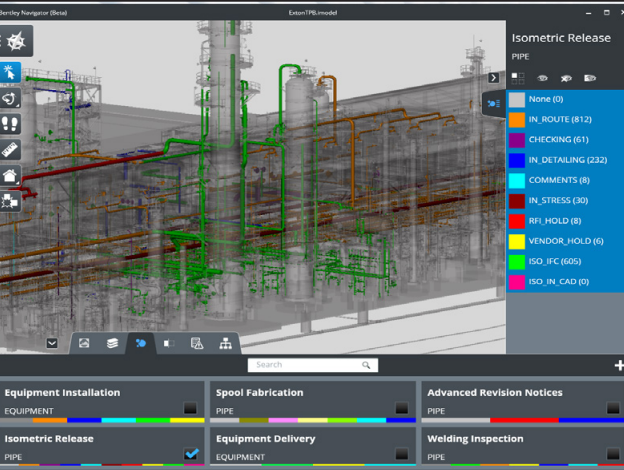Collapse the right panel with chevron arrow
Image resolution: width=624 pixels, height=470 pixels.
[493, 78]
